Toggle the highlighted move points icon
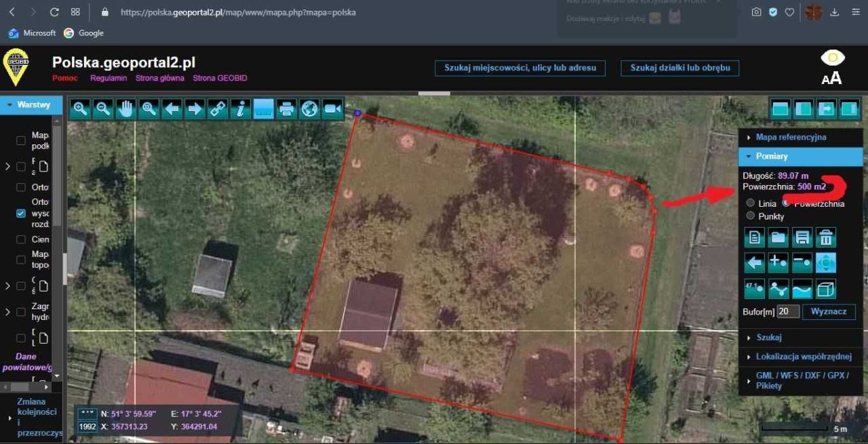868x444 pixels. (x=826, y=262)
